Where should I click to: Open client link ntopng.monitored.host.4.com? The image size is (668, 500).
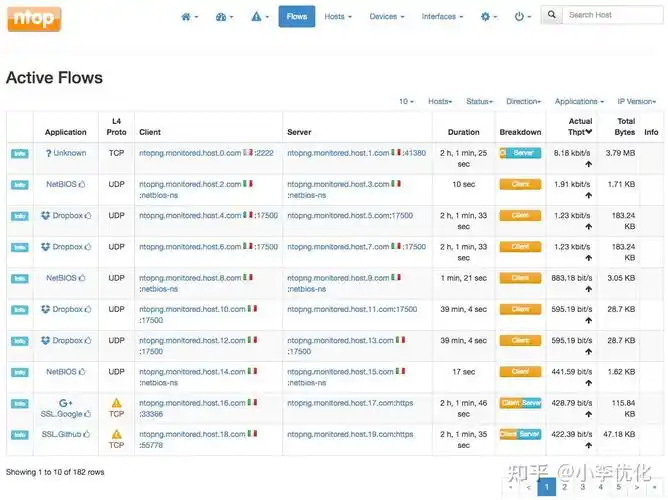(190, 216)
